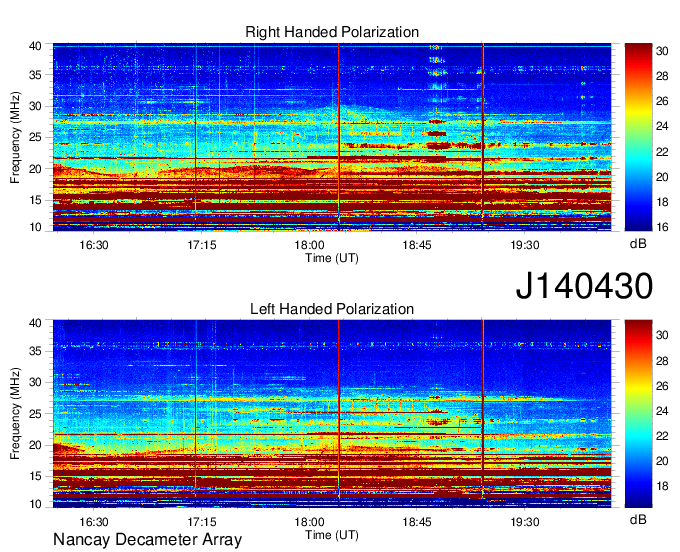Click the 24 value on the upper color bar
The height and width of the screenshot is (552, 680).
pos(662,127)
